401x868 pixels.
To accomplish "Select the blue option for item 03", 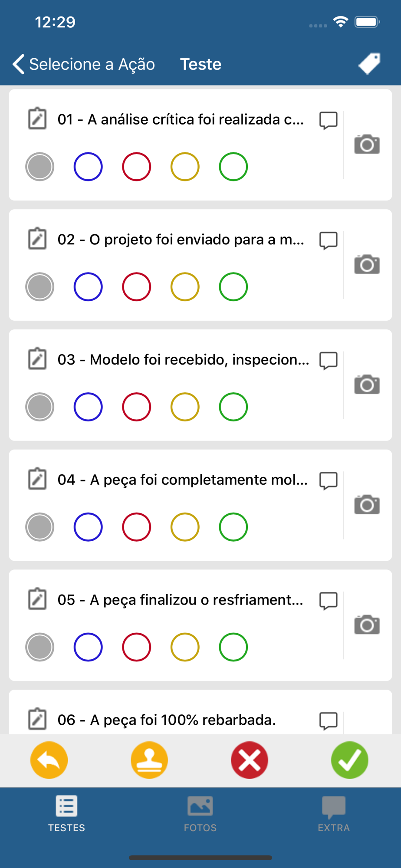I will (88, 407).
